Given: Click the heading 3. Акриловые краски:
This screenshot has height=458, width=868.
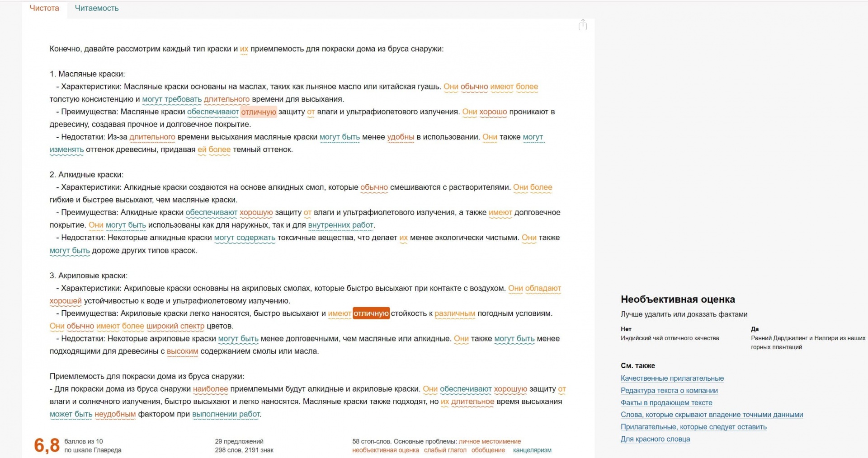Looking at the screenshot, I should (89, 276).
